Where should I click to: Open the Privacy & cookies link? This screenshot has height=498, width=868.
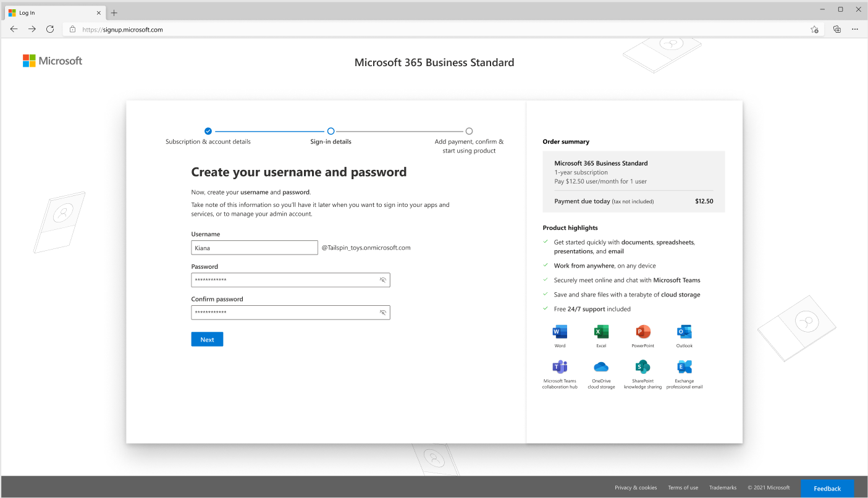pyautogui.click(x=636, y=487)
